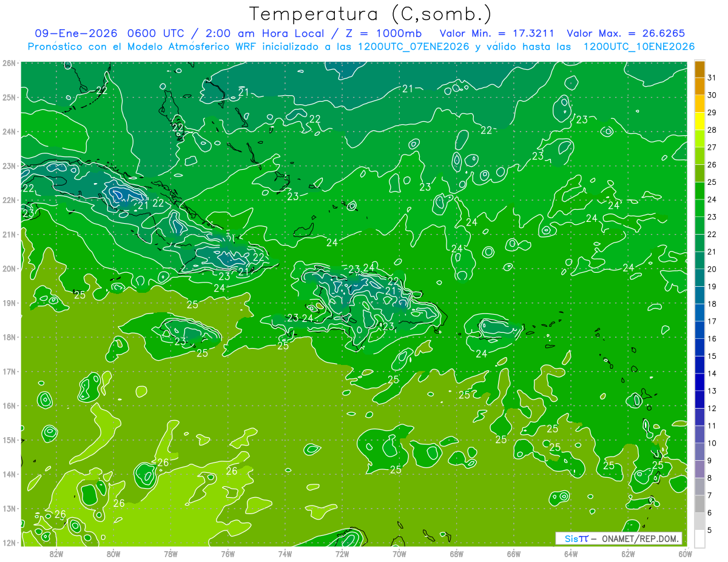Click the '11' color bar scale value
Screen dimensions: 728x562
click(x=712, y=426)
